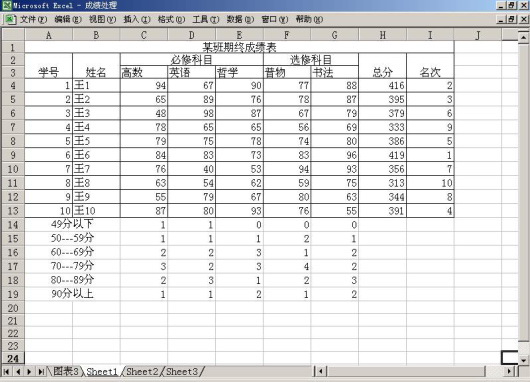Screen dimensions: 530x382
Task: Click the 高数 column heading cell
Action: pyautogui.click(x=144, y=72)
